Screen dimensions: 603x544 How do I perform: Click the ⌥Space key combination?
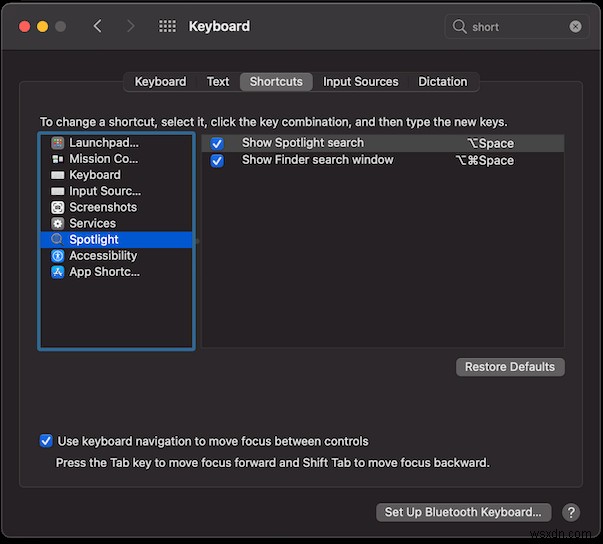490,143
